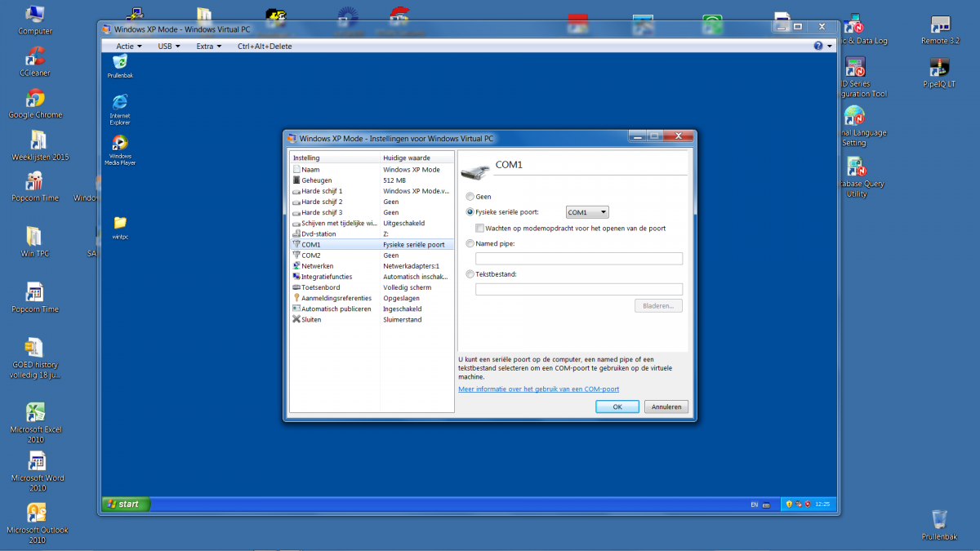Confirm settings with OK button

[x=617, y=407]
